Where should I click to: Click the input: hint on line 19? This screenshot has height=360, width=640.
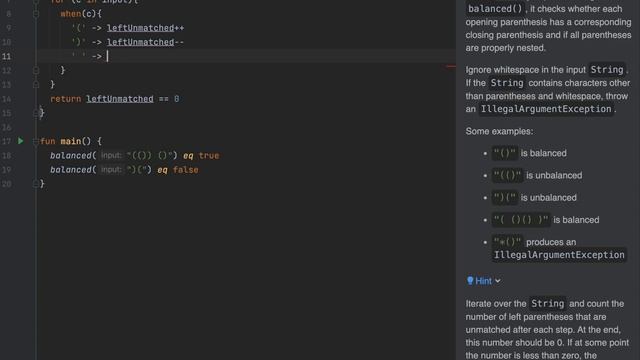coord(111,170)
